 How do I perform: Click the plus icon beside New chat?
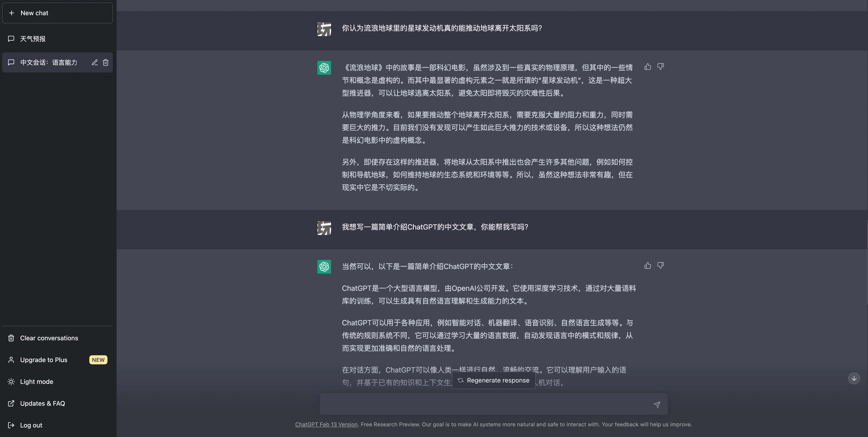(11, 13)
